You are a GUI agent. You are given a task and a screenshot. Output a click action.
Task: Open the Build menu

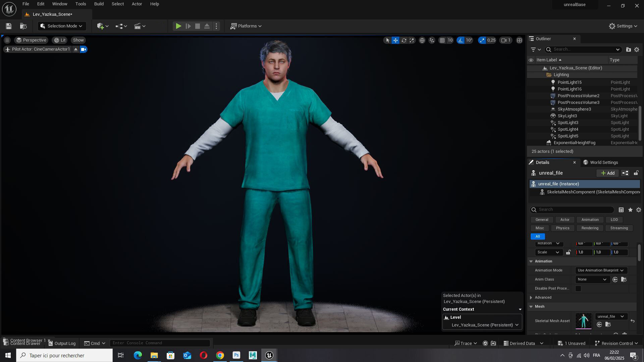click(x=99, y=4)
